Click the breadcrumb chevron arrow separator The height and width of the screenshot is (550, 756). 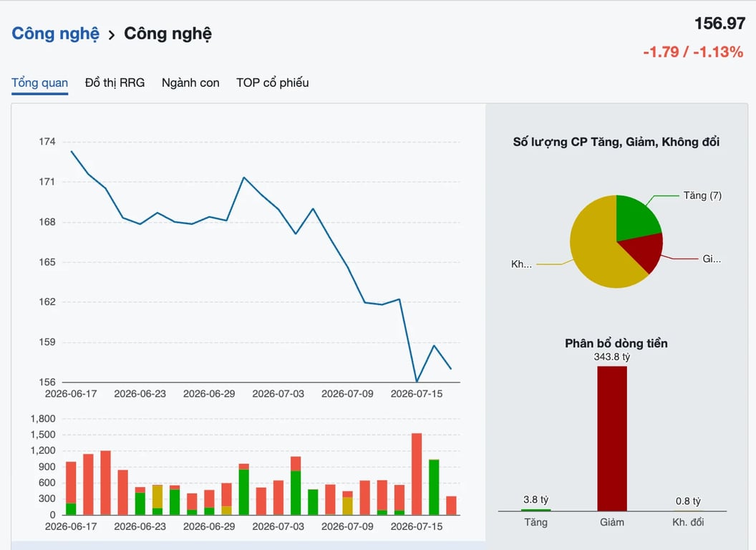click(112, 35)
